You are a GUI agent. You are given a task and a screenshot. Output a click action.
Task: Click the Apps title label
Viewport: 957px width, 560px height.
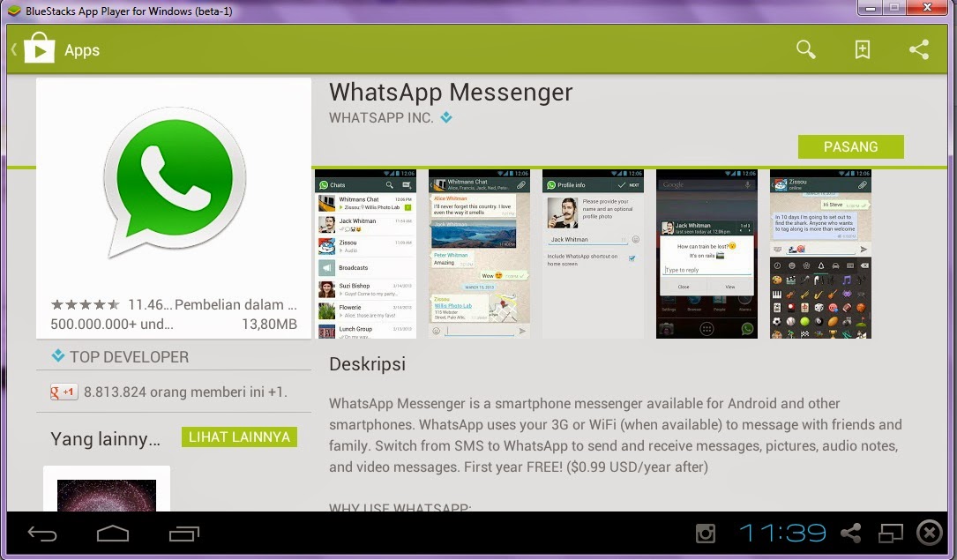pyautogui.click(x=82, y=50)
